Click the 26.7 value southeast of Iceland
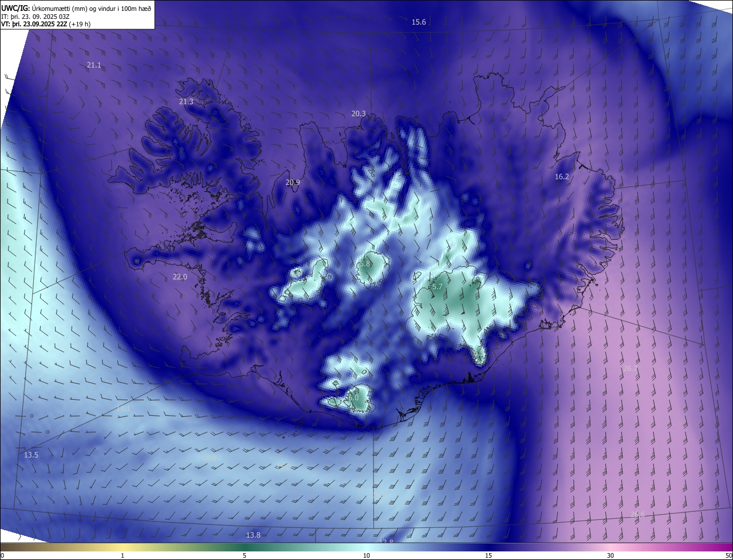 coord(630,369)
